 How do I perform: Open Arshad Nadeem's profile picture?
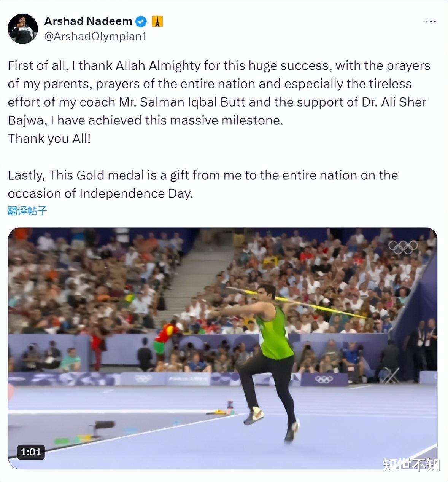(x=23, y=29)
